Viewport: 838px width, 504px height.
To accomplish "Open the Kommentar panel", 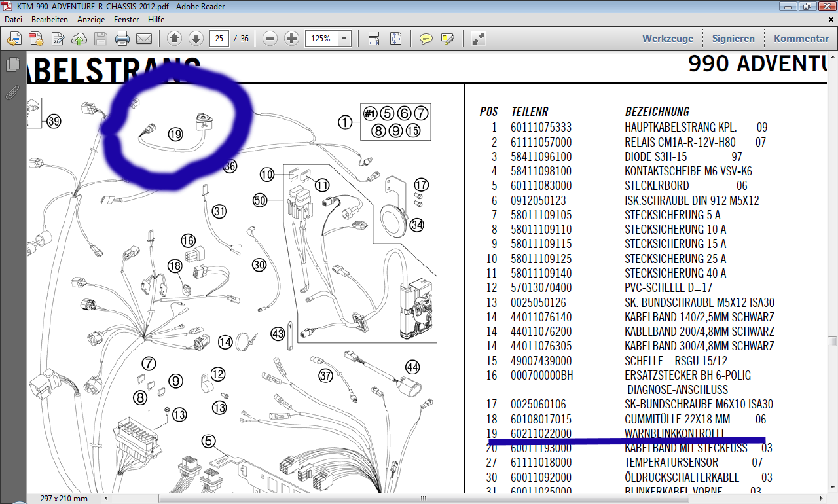I will pos(801,39).
